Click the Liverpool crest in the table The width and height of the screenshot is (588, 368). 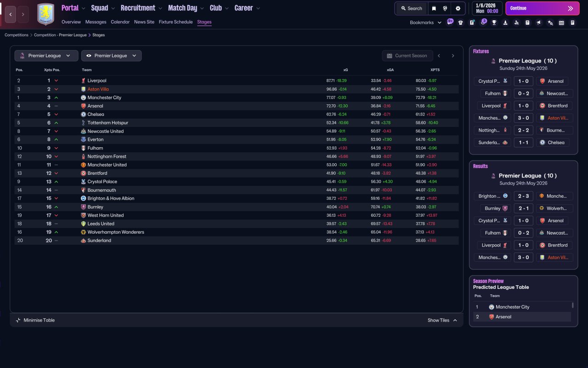[83, 80]
